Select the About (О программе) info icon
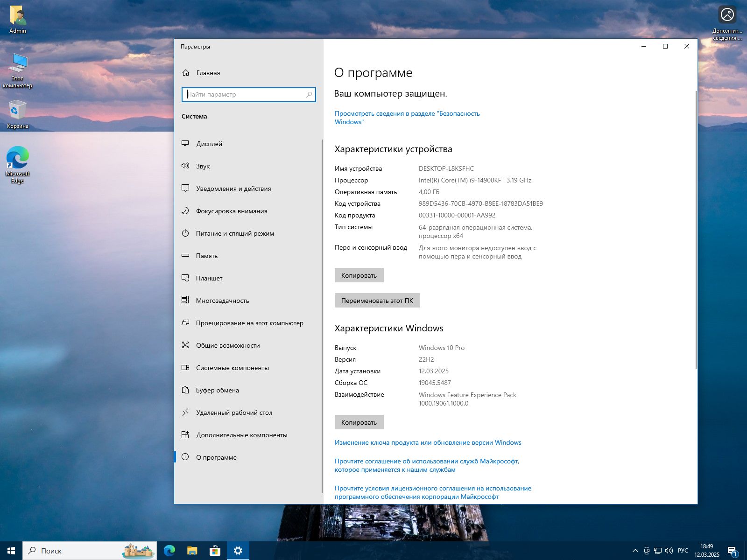Viewport: 747px width, 560px height. pos(185,457)
